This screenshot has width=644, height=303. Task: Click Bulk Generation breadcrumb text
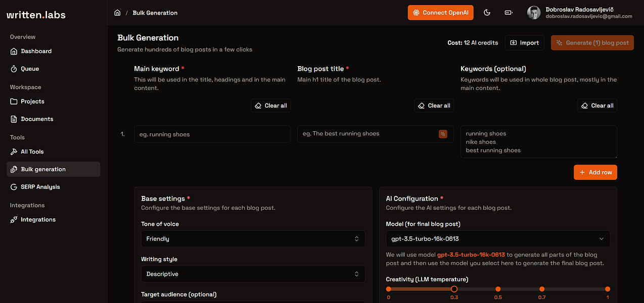tap(155, 13)
